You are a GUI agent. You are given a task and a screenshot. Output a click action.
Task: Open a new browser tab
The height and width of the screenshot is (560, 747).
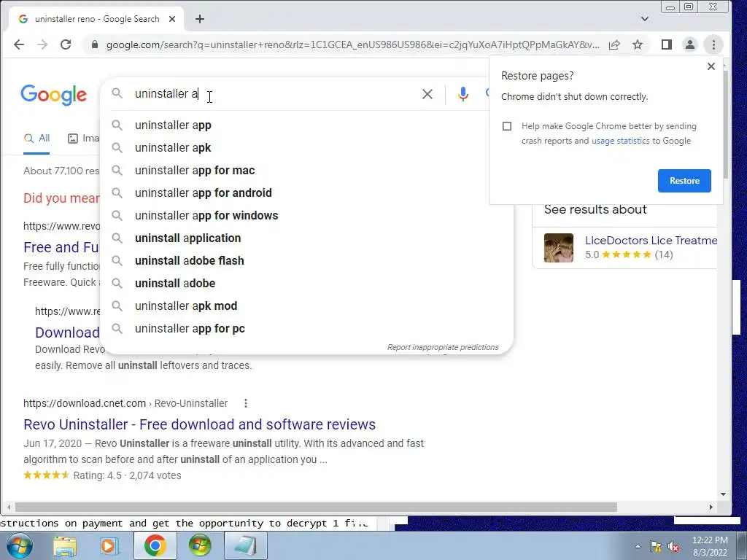[200, 19]
